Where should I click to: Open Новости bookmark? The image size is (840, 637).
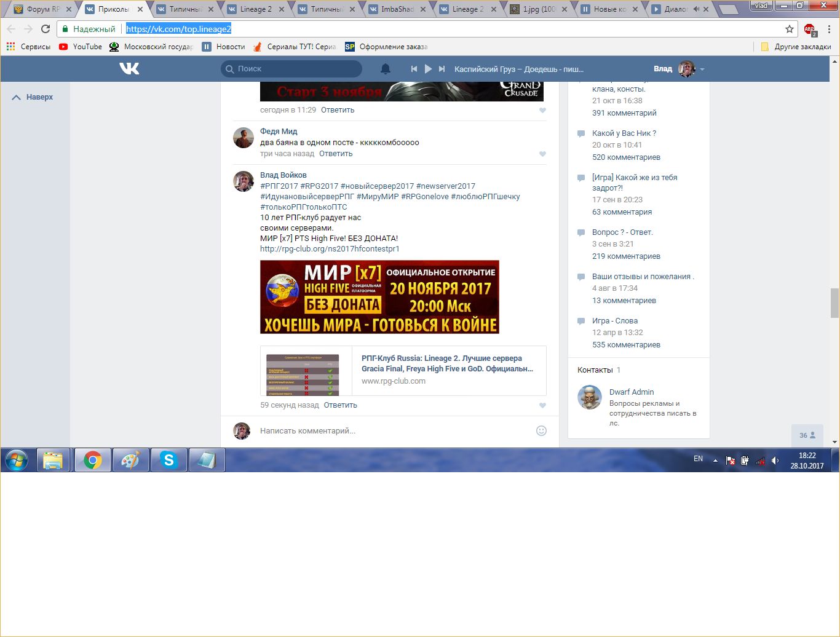pos(224,47)
